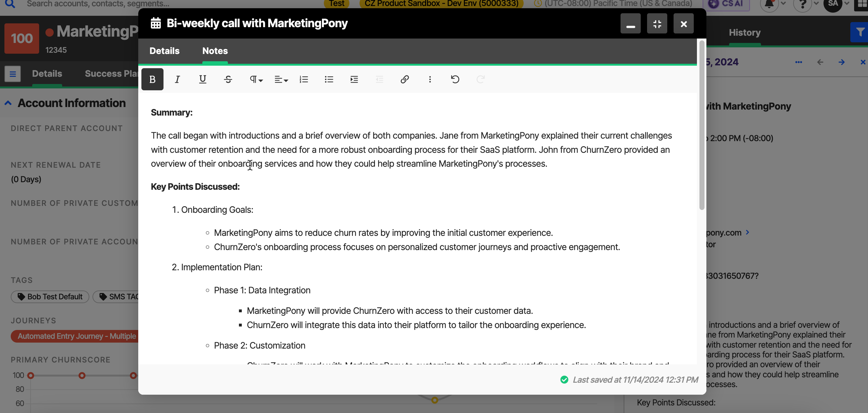Open text alignment dropdown
868x413 pixels.
point(281,79)
